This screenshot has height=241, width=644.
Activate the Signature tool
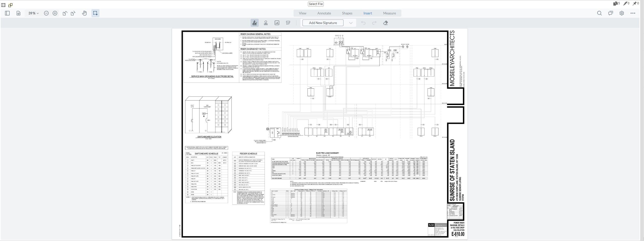click(x=255, y=23)
